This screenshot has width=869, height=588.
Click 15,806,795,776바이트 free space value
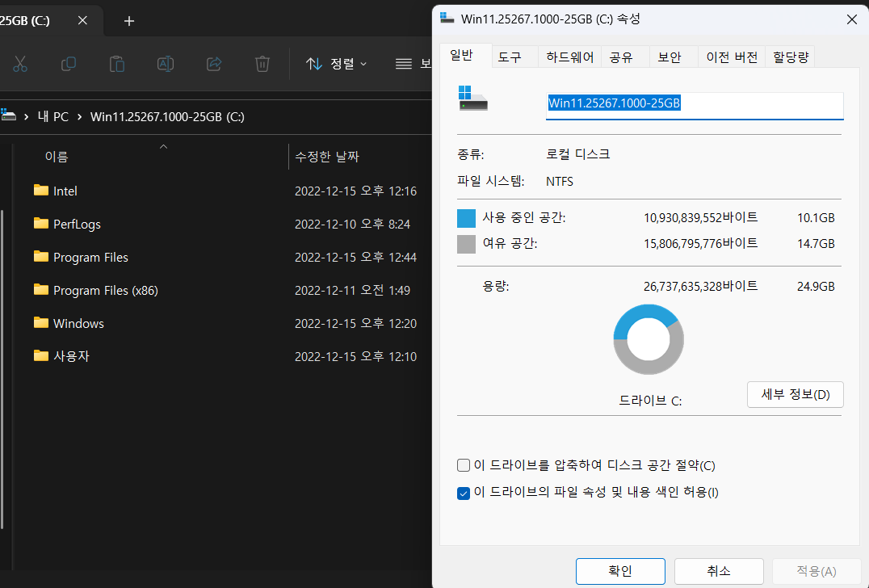tap(700, 243)
